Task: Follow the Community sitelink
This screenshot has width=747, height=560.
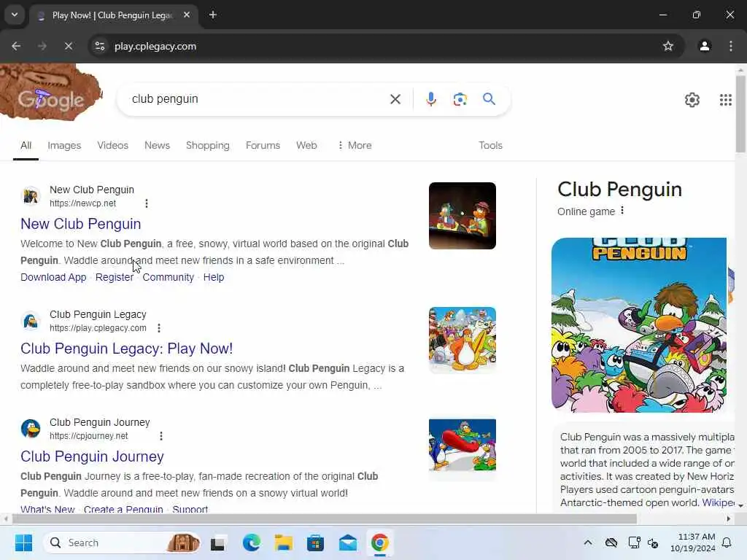Action: pyautogui.click(x=169, y=277)
